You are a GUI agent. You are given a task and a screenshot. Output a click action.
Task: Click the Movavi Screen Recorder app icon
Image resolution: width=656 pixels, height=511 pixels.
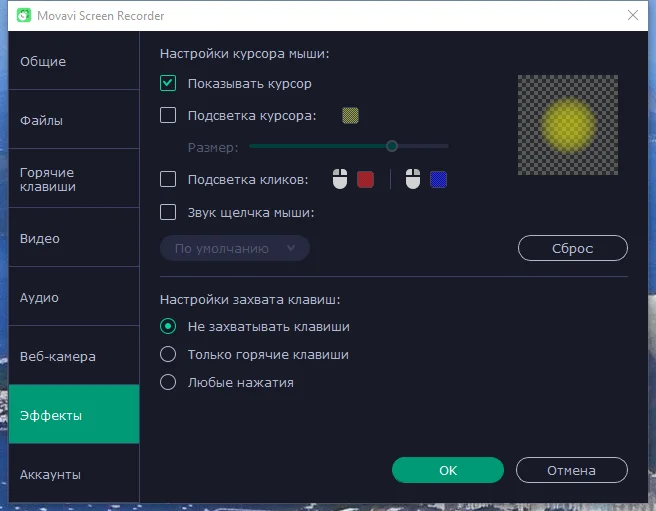point(24,15)
